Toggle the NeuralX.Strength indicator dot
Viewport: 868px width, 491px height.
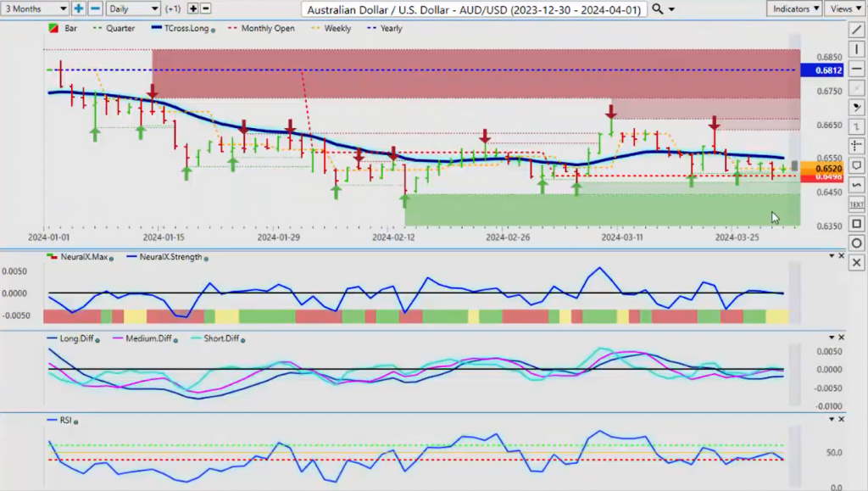[206, 258]
